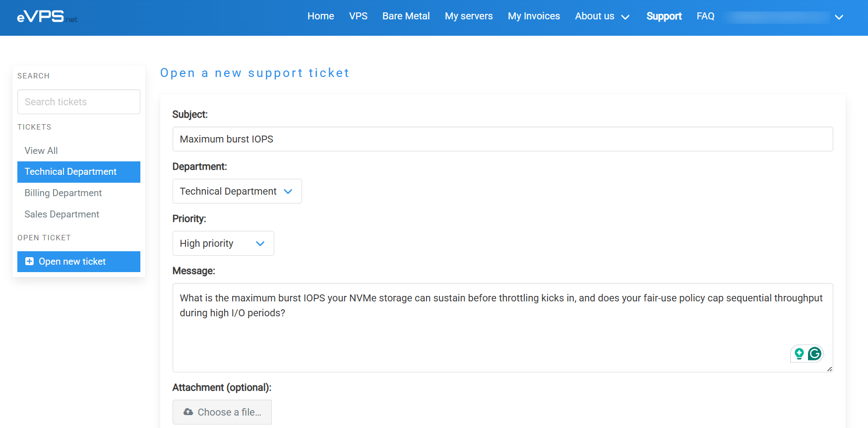Focus the Search tickets field

pos(79,102)
